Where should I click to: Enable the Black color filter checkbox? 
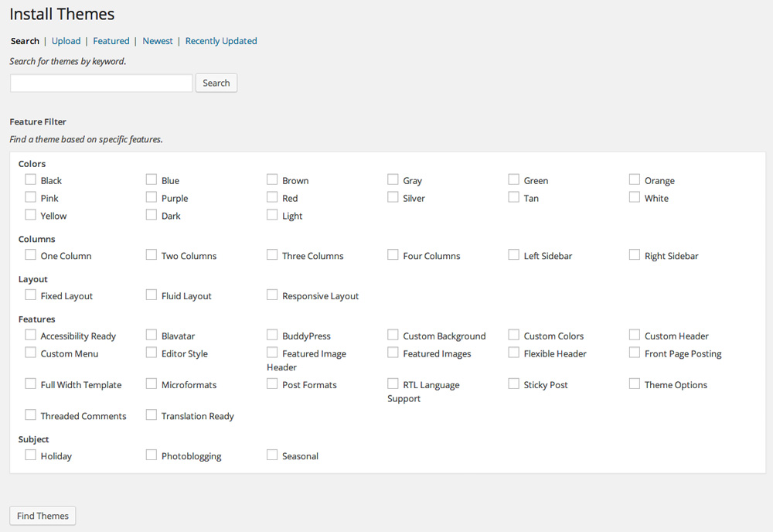[x=30, y=179]
